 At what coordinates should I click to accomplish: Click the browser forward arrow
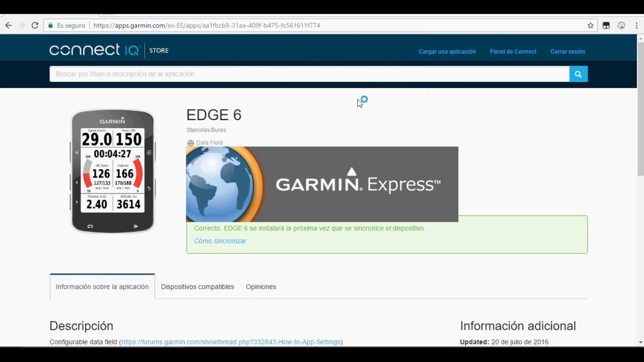pos(21,25)
